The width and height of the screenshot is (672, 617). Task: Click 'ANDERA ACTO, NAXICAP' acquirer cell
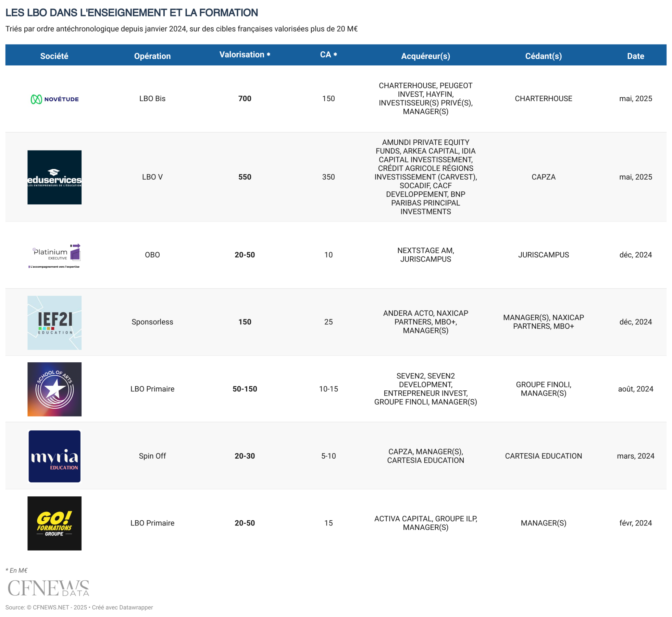coord(425,322)
